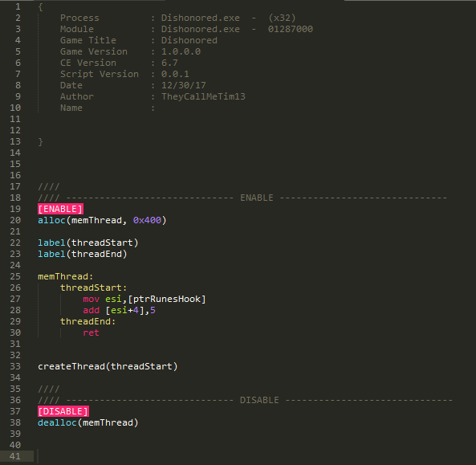This screenshot has height=465, width=476.
Task: Click opening brace on line 1
Action: tap(40, 6)
